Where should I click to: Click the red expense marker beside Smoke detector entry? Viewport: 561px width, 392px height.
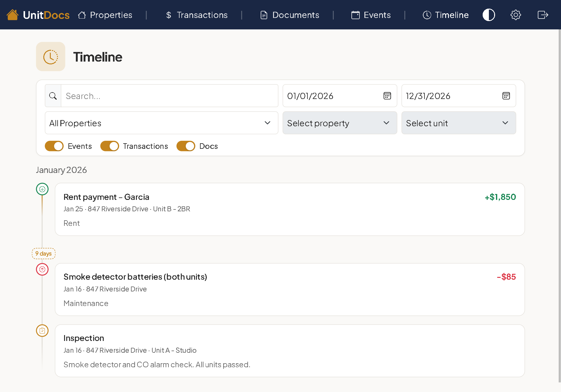[42, 269]
